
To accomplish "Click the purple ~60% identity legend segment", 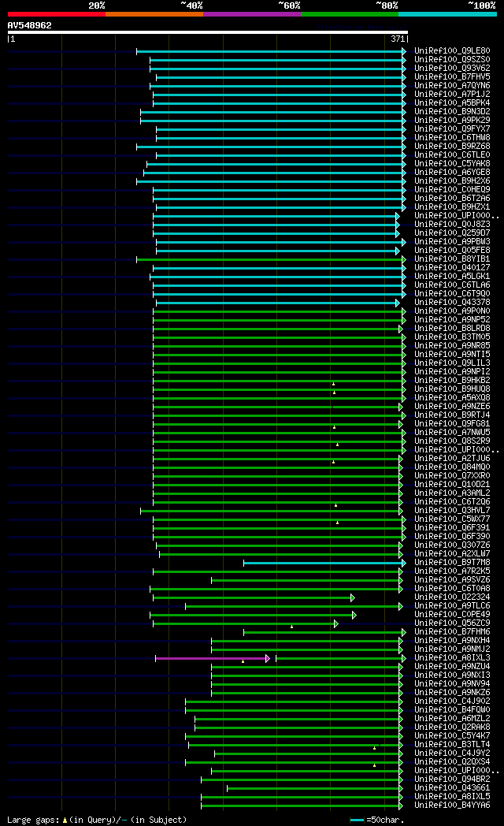I will [x=252, y=14].
